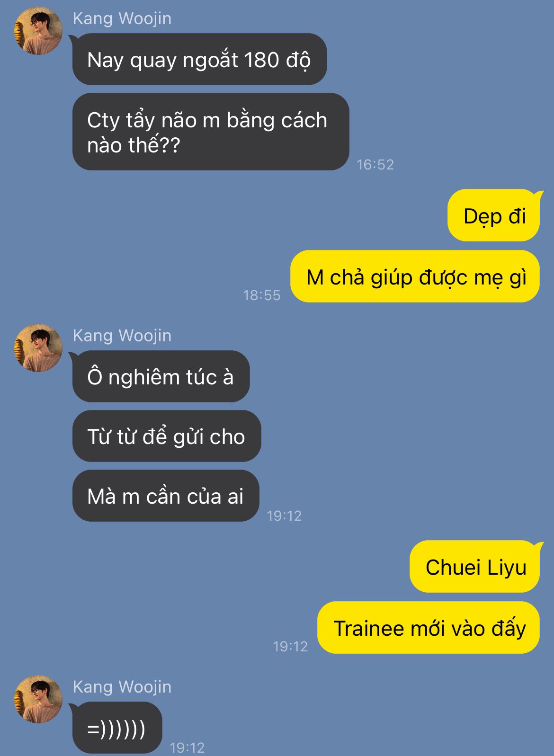
Task: Tap the Kang Woojin name above the '=))))))' message
Action: (122, 687)
